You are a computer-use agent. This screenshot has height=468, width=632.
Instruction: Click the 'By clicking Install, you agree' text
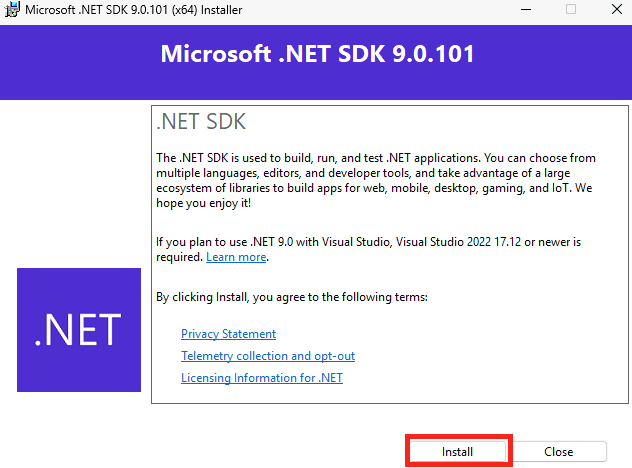[292, 297]
